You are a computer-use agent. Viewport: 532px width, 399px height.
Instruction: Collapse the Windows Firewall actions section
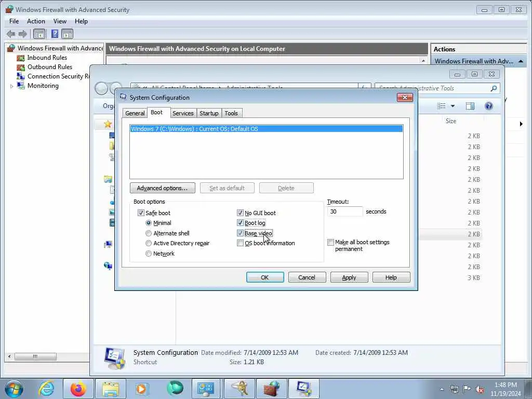[x=521, y=61]
